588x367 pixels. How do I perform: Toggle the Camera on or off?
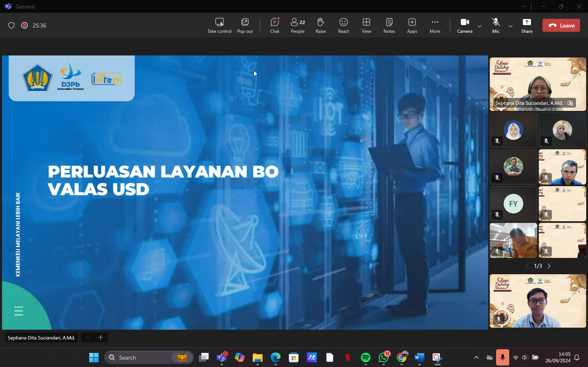[464, 25]
